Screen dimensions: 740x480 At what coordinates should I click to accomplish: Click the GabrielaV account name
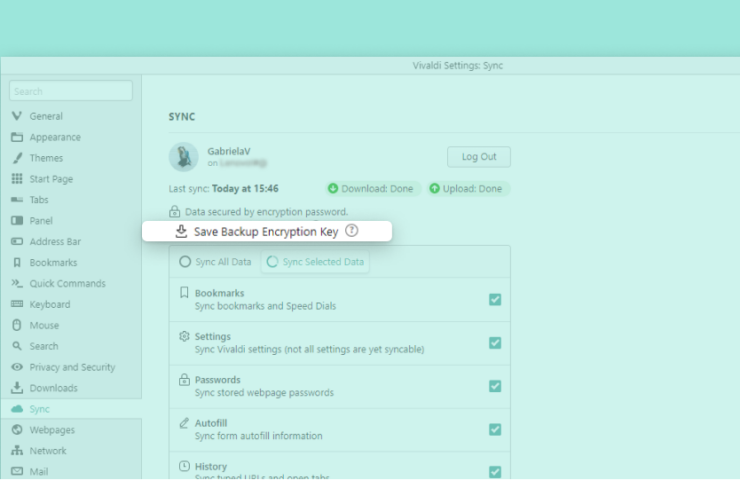(x=229, y=151)
